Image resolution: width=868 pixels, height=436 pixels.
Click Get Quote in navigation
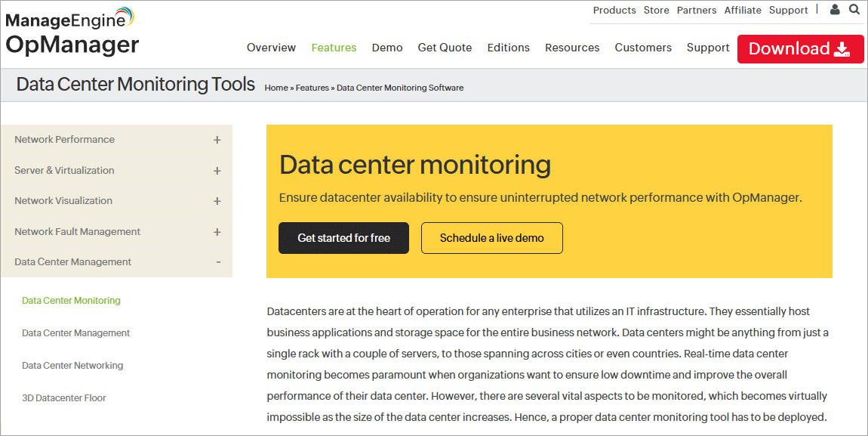(445, 48)
